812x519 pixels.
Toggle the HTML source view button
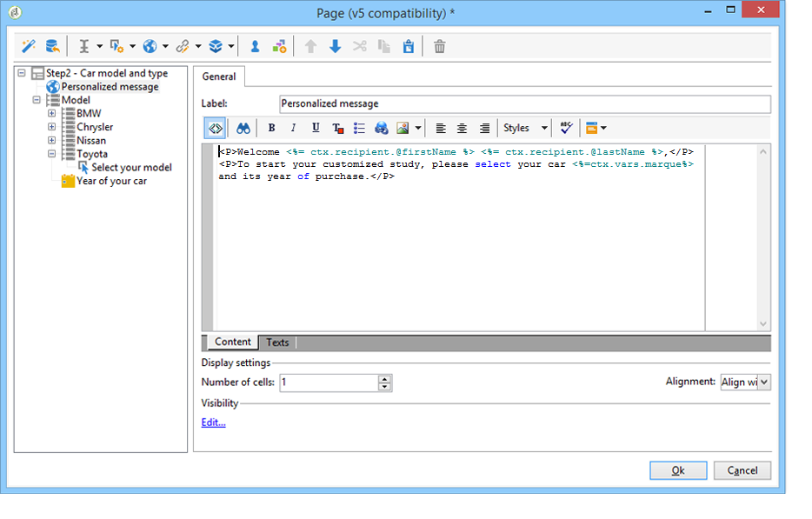coord(215,128)
